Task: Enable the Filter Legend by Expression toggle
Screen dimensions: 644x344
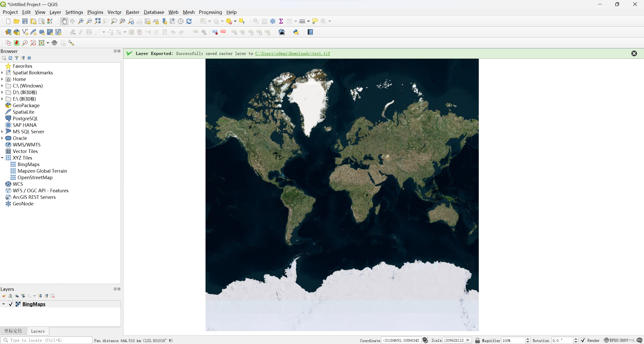Action: pos(29,296)
